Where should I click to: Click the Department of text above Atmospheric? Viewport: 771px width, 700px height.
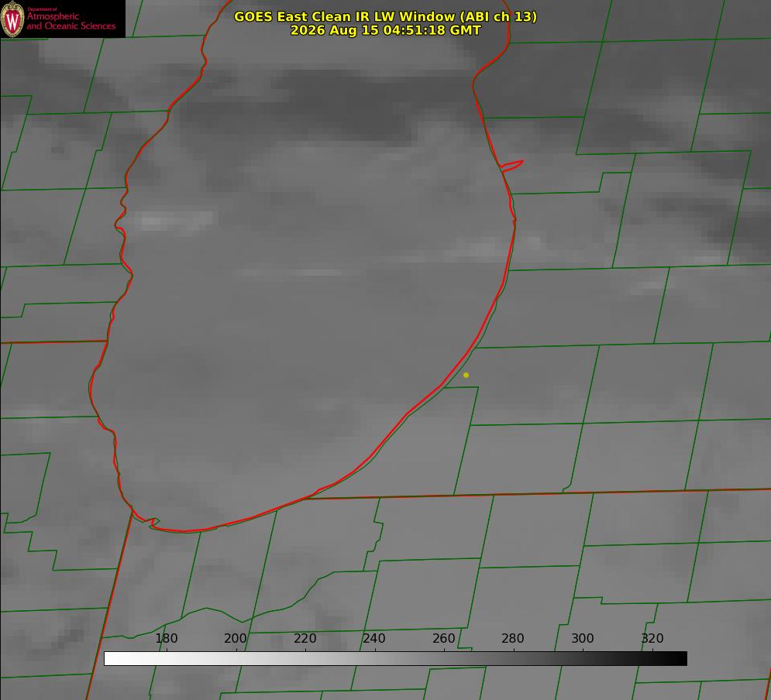[x=42, y=9]
